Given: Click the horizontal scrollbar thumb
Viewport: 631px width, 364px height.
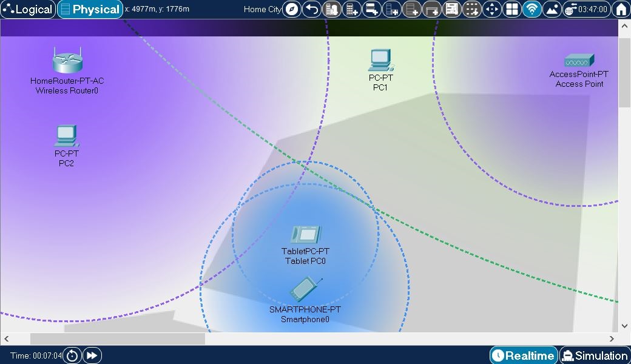Looking at the screenshot, I should (118, 339).
